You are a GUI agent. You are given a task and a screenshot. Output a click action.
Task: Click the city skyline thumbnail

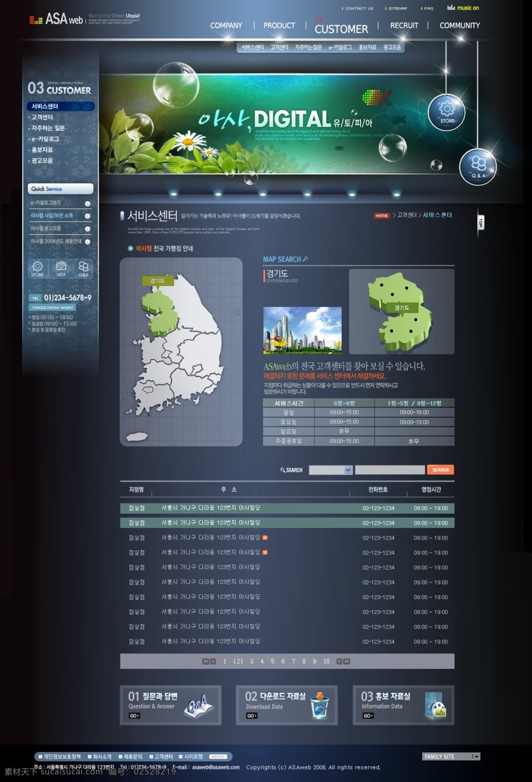(x=302, y=330)
